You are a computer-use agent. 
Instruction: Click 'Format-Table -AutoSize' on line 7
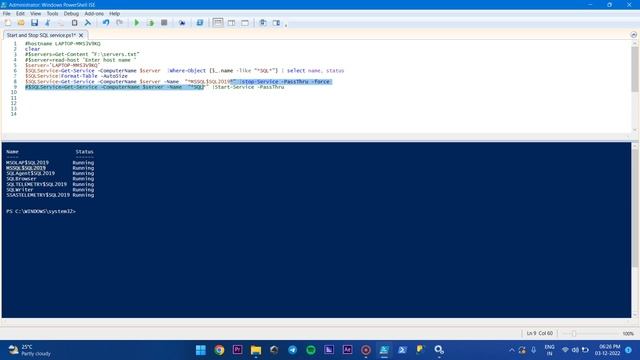pyautogui.click(x=94, y=76)
